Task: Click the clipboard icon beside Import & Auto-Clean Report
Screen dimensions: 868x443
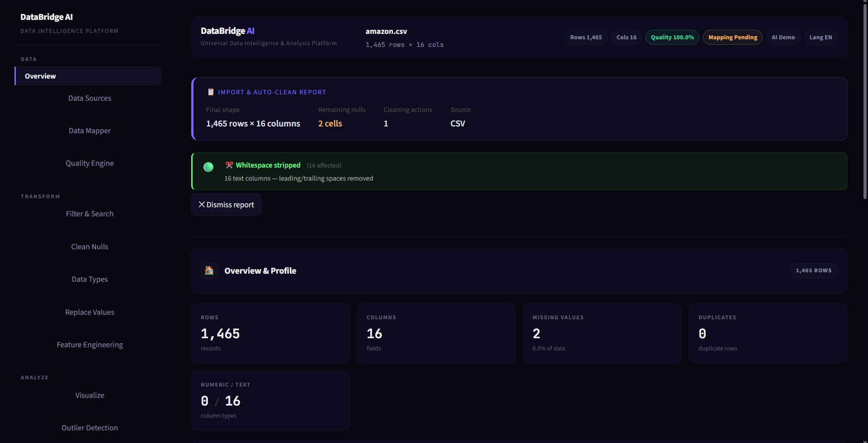Action: pyautogui.click(x=211, y=92)
